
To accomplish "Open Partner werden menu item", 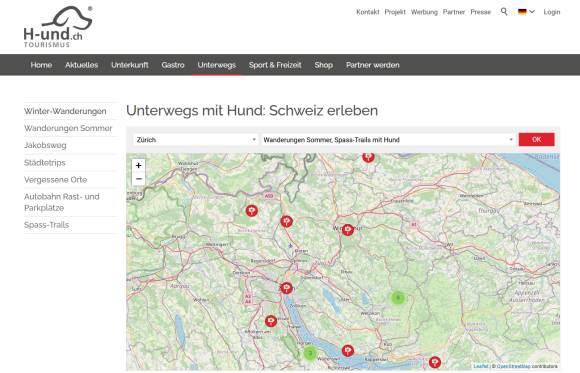I will pyautogui.click(x=372, y=65).
